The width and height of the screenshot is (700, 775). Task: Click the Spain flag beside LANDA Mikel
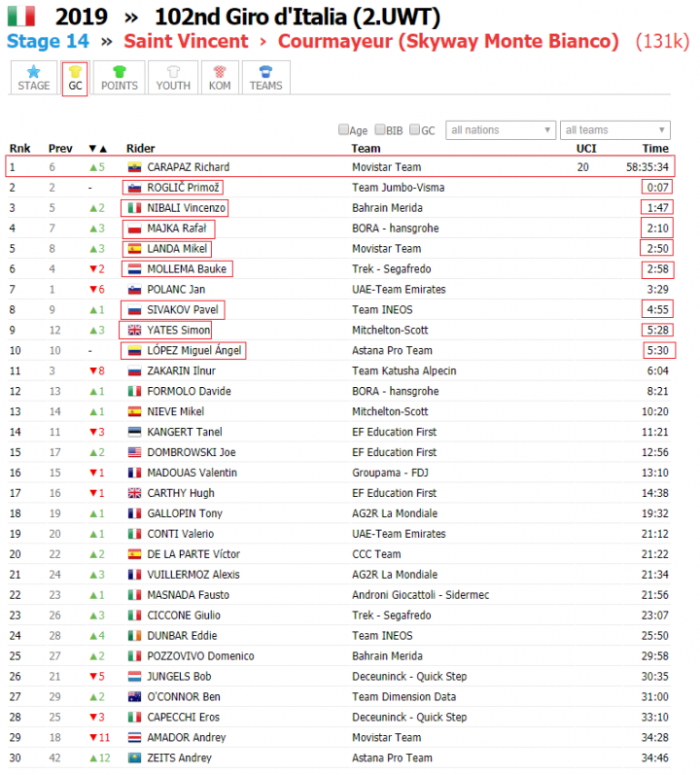tap(134, 249)
